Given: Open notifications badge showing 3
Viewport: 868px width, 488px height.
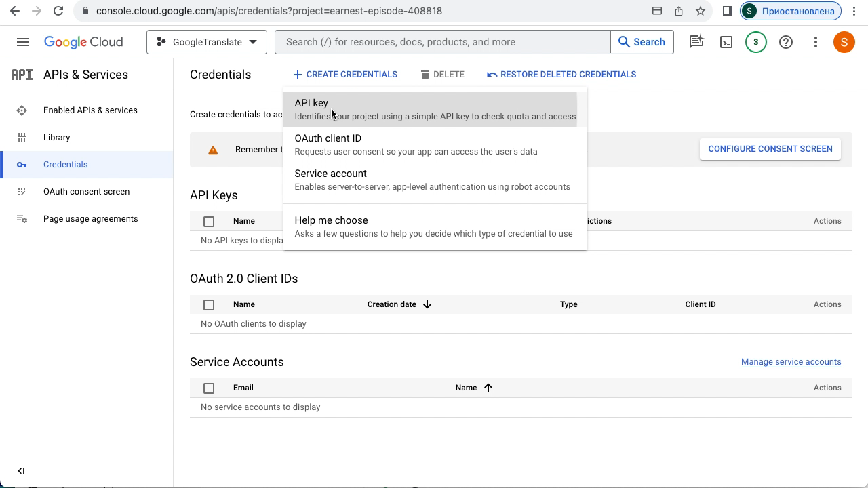Looking at the screenshot, I should (x=755, y=42).
